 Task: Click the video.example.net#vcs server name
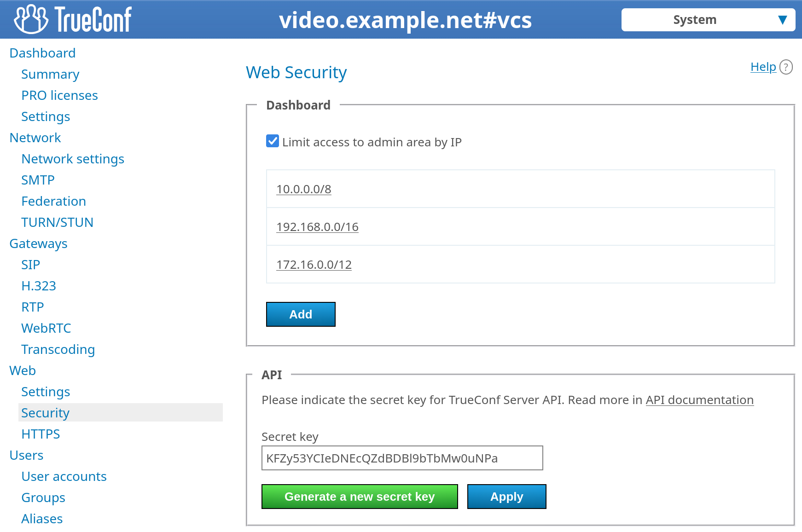tap(405, 20)
